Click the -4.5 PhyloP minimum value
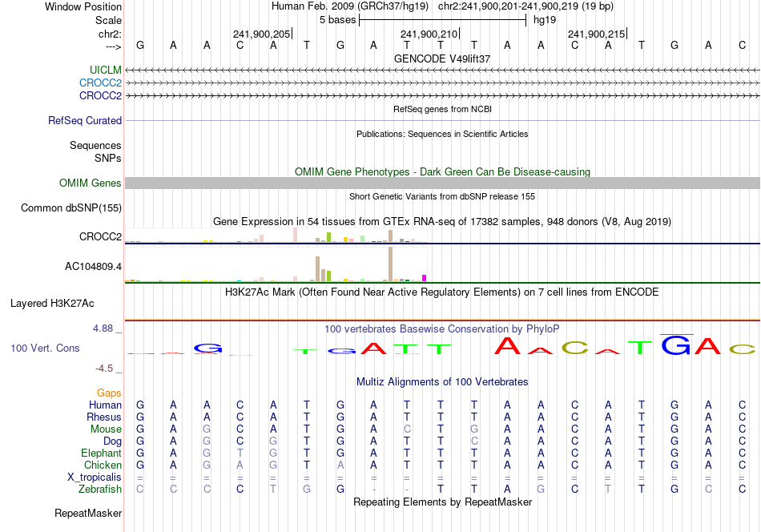This screenshot has width=761, height=532. click(104, 369)
